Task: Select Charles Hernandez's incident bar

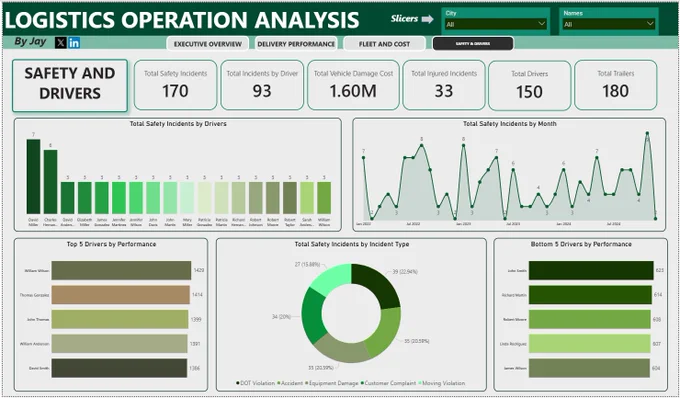Action: [x=50, y=182]
